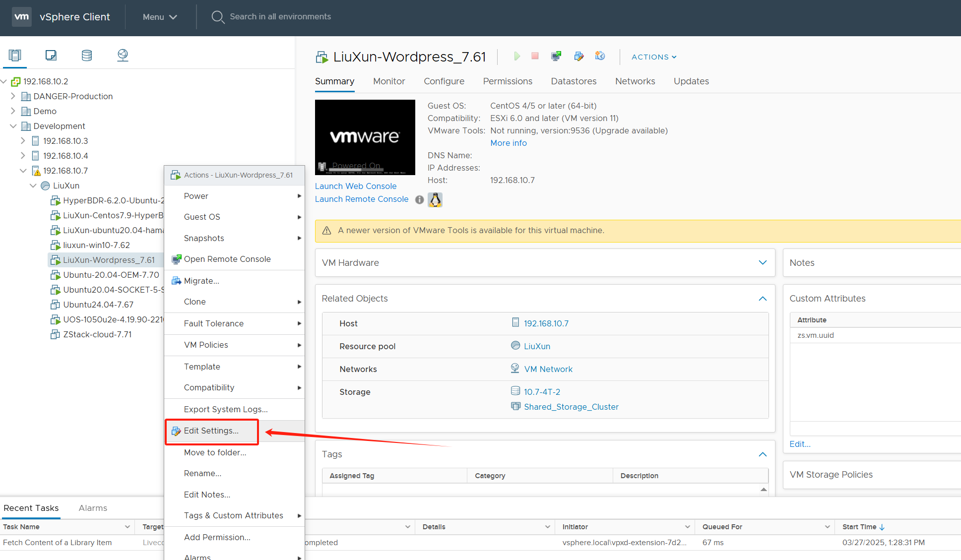
Task: Click the Take Snapshot toolbar icon
Action: tap(600, 56)
